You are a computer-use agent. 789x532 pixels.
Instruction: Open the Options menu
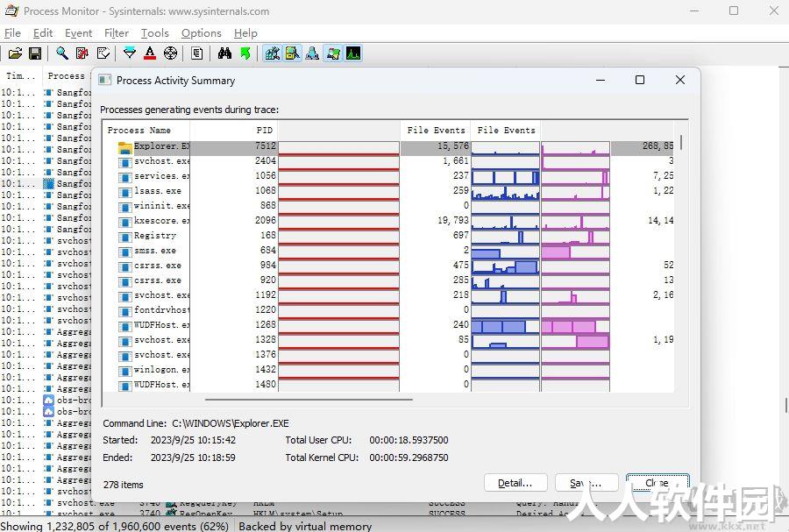click(x=202, y=33)
